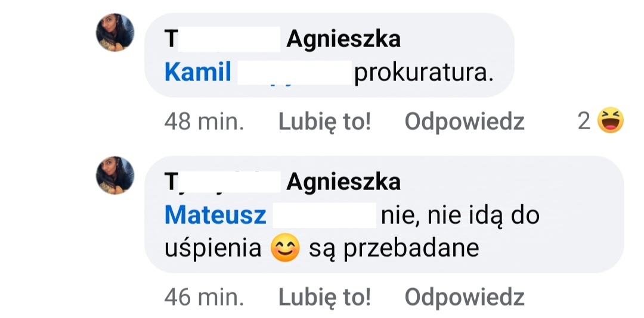This screenshot has height=318, width=644.
Task: Click the text są przebadane
Action: (394, 248)
